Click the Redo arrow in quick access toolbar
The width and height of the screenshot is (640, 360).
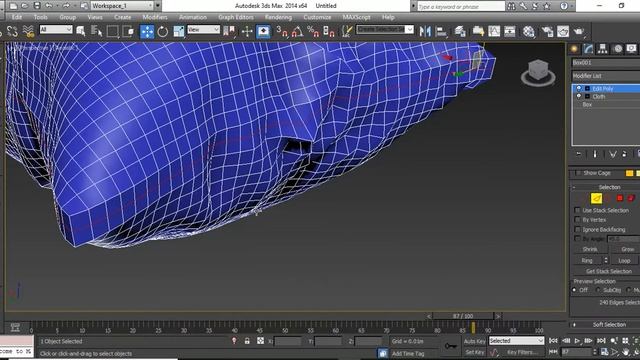[x=66, y=6]
